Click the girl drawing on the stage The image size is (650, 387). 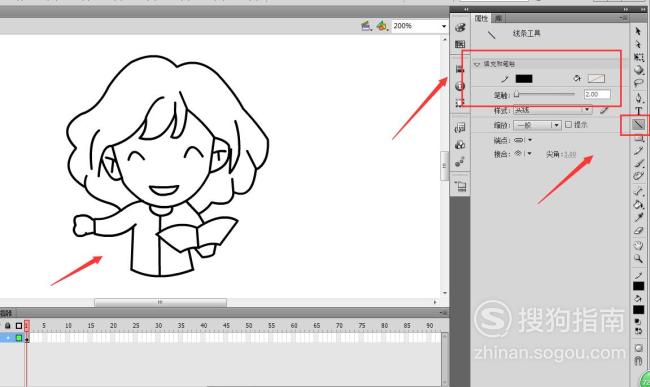point(168,166)
